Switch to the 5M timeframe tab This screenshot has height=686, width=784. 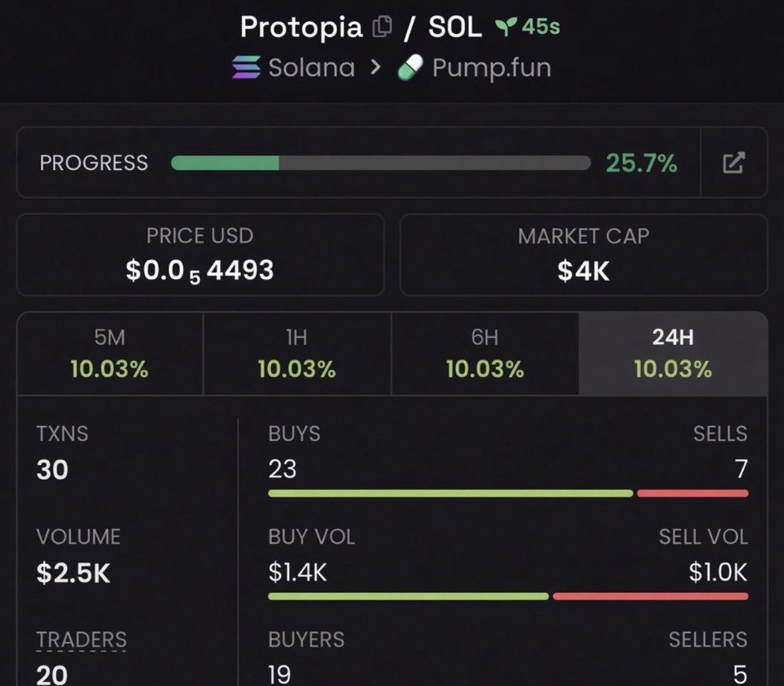pyautogui.click(x=110, y=354)
